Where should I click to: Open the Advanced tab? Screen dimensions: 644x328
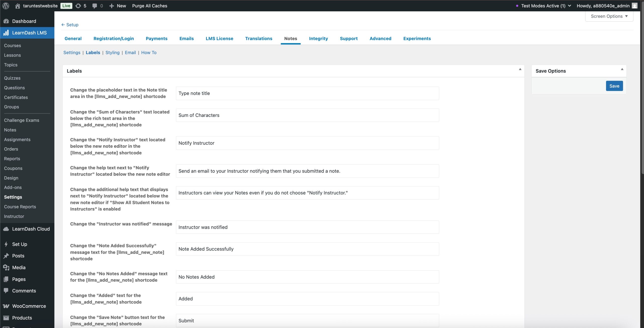pos(380,38)
